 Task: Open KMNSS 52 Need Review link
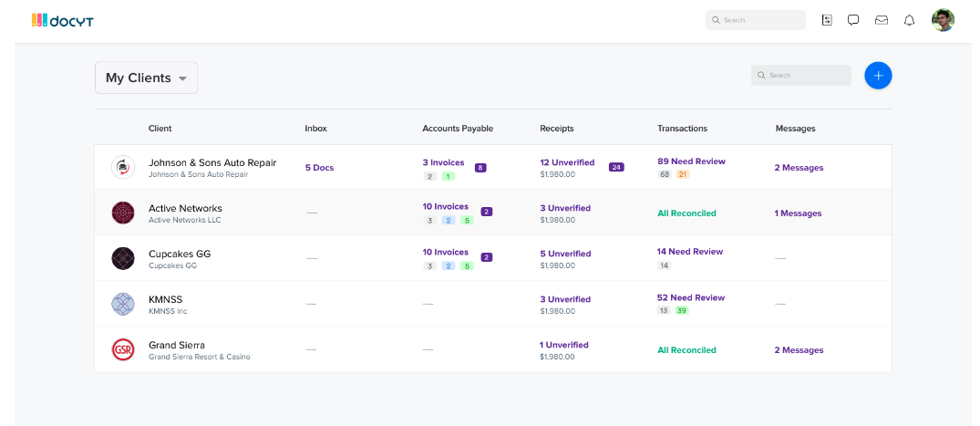pyautogui.click(x=691, y=298)
